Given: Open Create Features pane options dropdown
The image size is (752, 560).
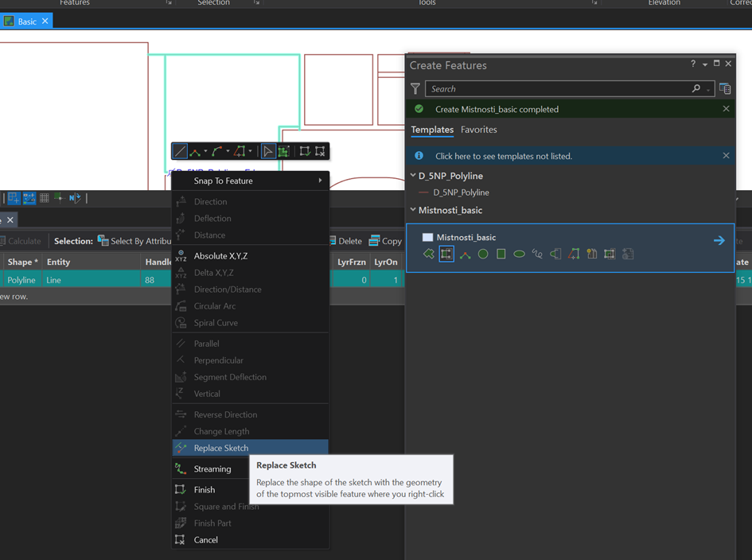Looking at the screenshot, I should click(x=705, y=64).
